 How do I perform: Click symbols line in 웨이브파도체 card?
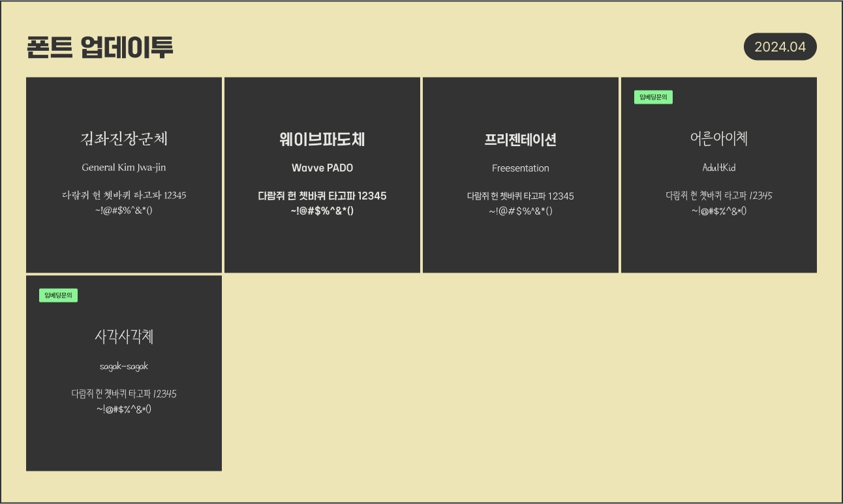click(322, 211)
